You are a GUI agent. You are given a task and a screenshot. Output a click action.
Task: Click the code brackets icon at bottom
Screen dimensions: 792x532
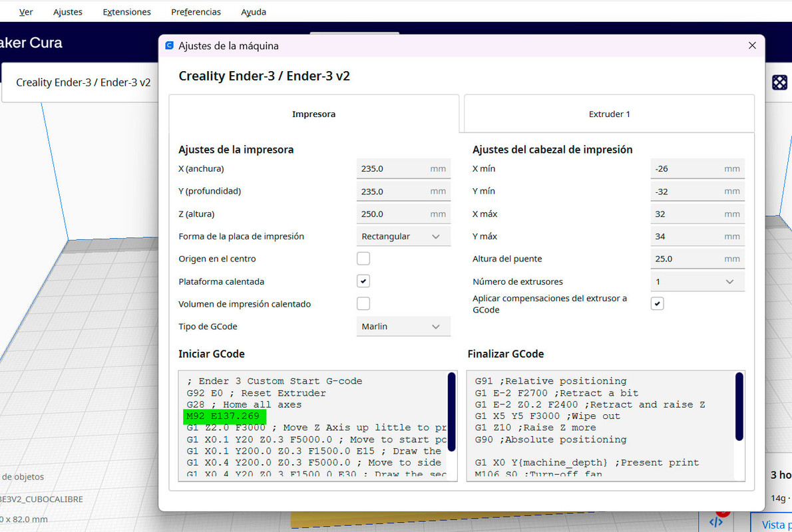click(715, 522)
